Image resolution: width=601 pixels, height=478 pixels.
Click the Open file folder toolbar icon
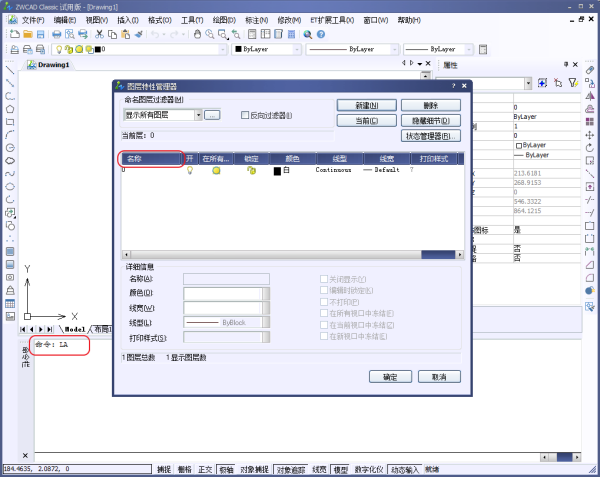coord(29,33)
